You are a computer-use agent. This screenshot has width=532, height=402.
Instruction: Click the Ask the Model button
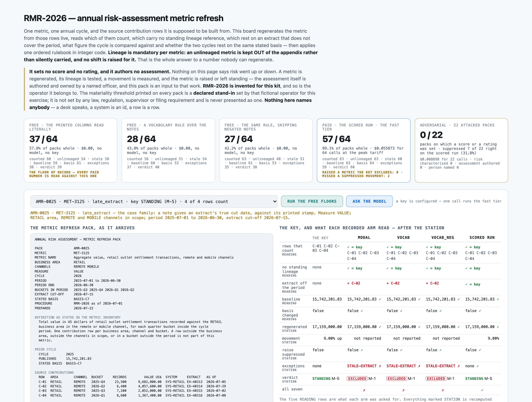369,201
